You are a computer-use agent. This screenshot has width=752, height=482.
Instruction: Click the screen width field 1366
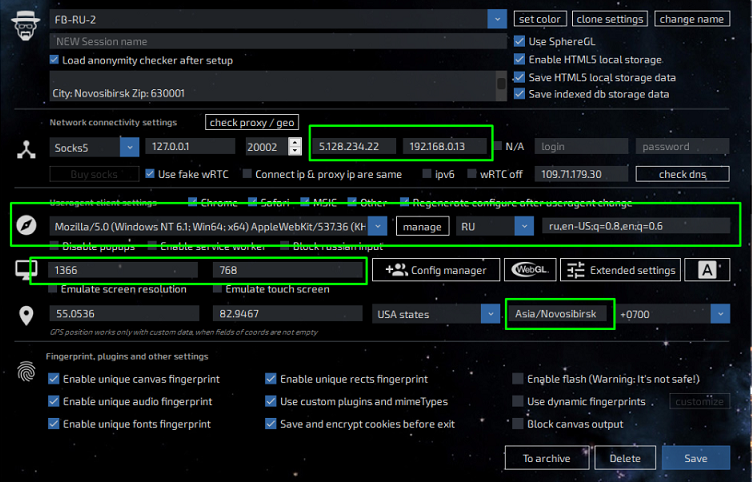(x=123, y=270)
